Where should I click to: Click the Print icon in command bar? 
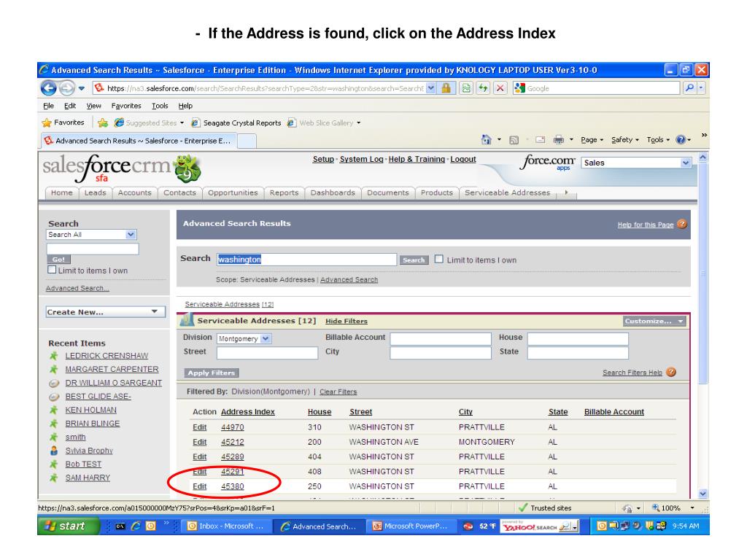click(558, 140)
